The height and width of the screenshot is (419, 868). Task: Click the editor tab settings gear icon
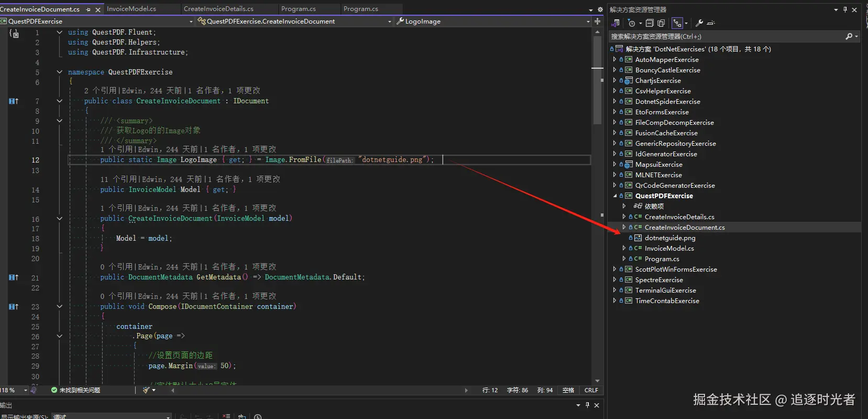[600, 9]
